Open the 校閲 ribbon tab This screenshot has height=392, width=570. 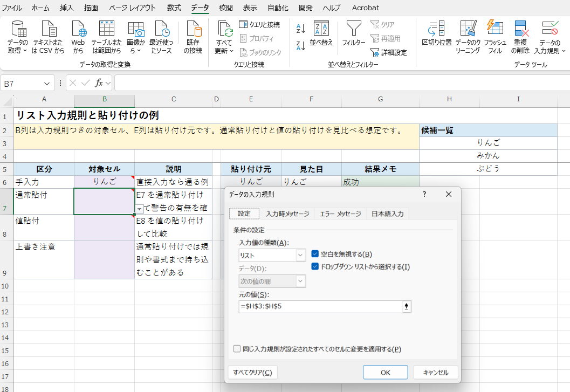(x=226, y=8)
